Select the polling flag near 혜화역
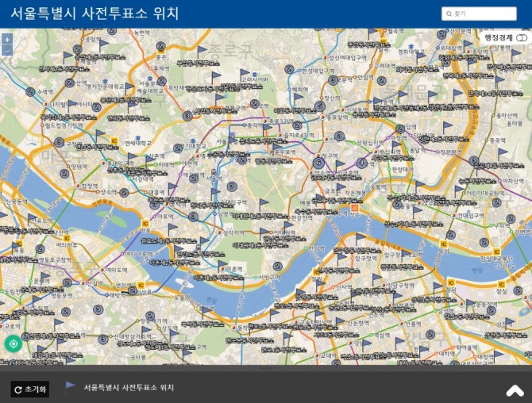 (x=298, y=98)
